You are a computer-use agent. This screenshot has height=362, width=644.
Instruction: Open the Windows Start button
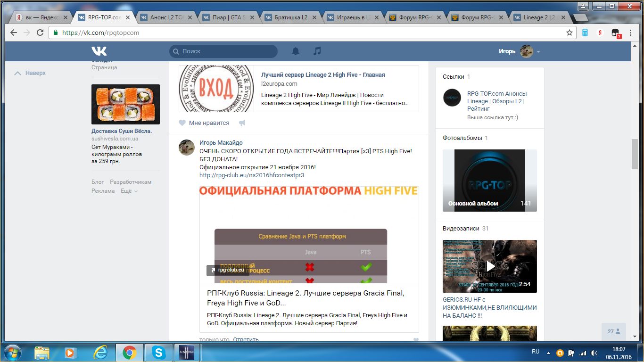[12, 352]
